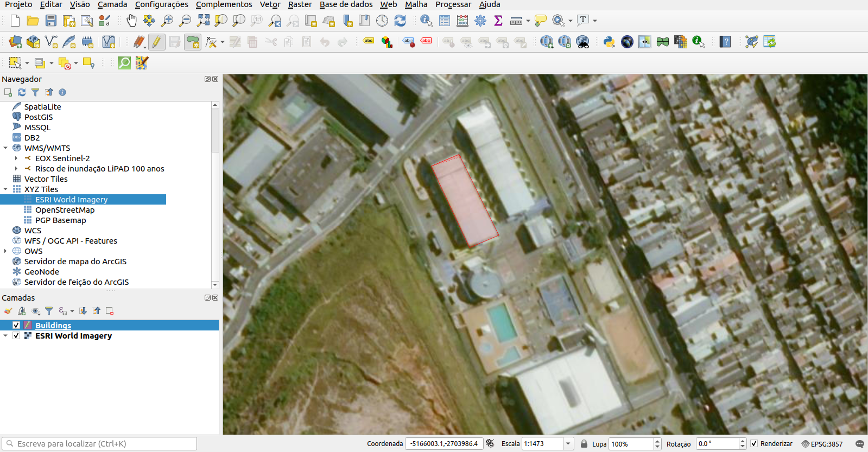Toggle the ESRI World Imagery layer checkbox
The image size is (868, 452).
pos(16,335)
